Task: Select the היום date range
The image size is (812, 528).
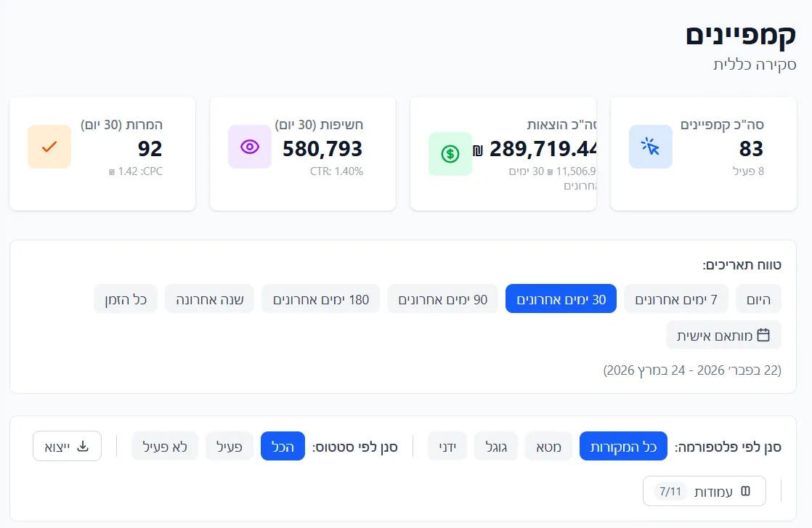Action: 759,298
